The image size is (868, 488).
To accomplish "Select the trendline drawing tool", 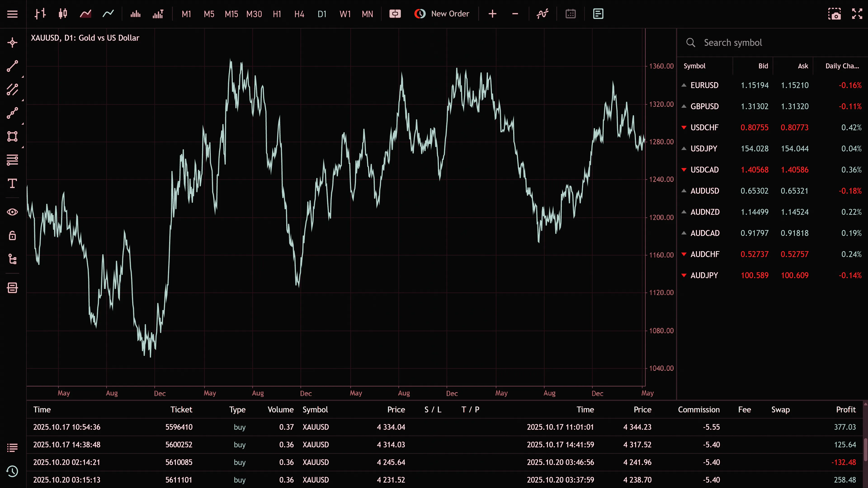I will pyautogui.click(x=12, y=66).
